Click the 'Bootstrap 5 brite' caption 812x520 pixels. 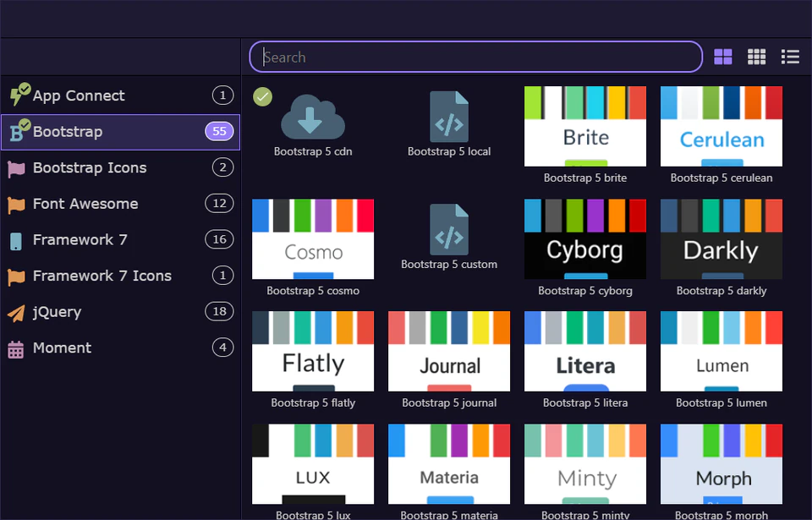585,178
